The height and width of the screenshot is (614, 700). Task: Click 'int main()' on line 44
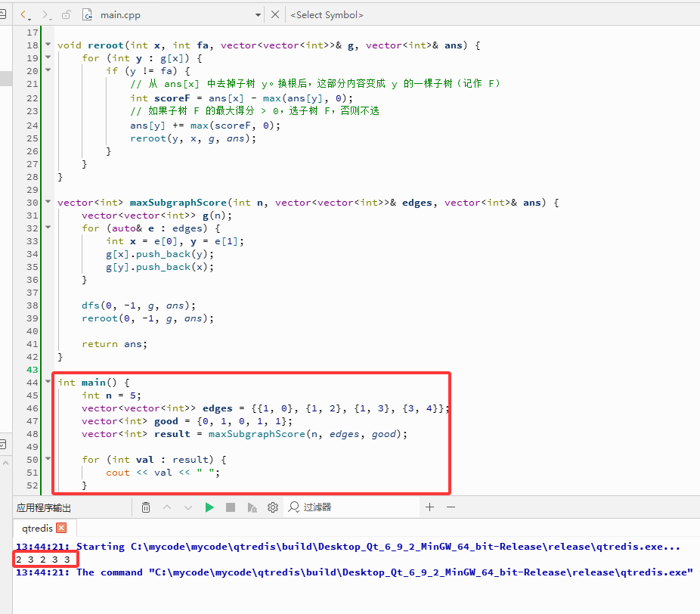pyautogui.click(x=87, y=383)
